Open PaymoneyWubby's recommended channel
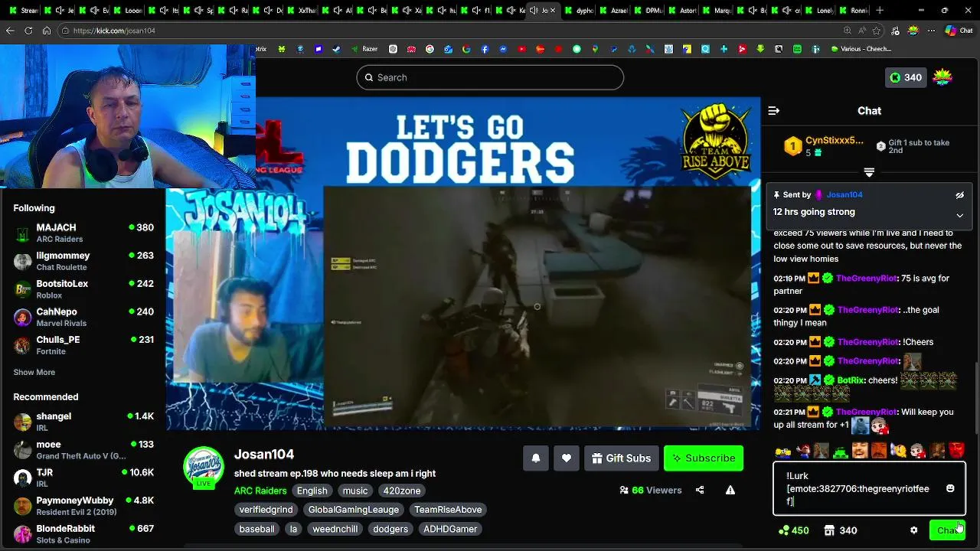Screen dimensions: 980x551 pos(83,506)
